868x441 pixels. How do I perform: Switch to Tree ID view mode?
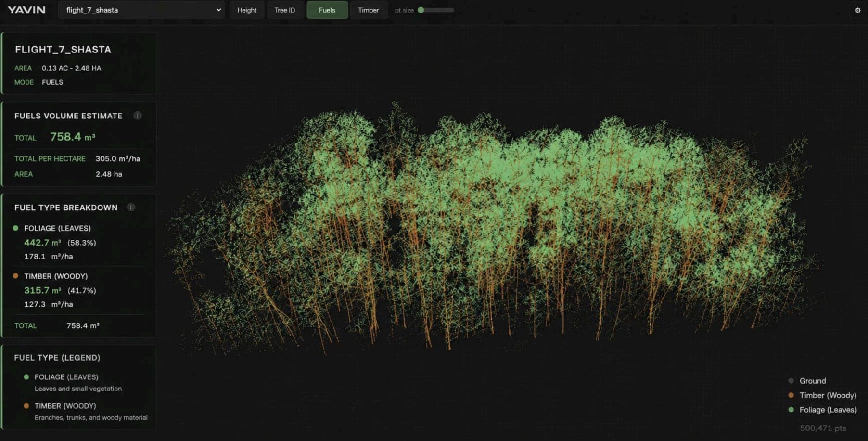tap(285, 10)
